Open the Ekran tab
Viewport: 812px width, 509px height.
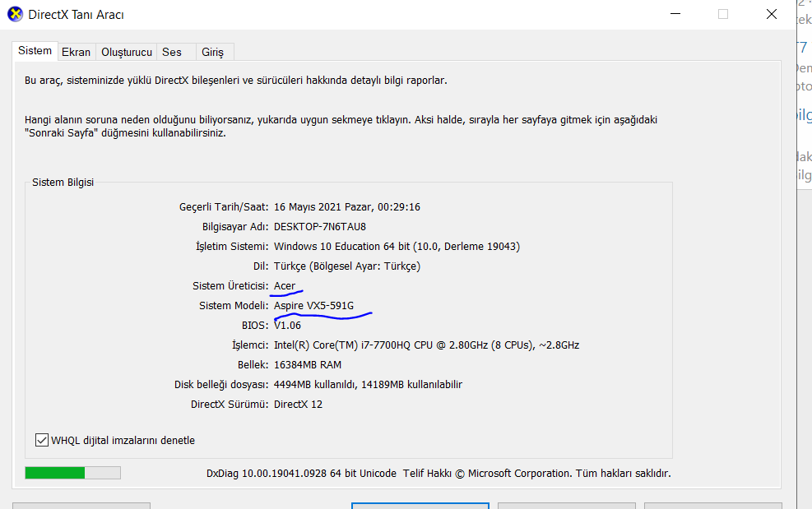[x=76, y=53]
